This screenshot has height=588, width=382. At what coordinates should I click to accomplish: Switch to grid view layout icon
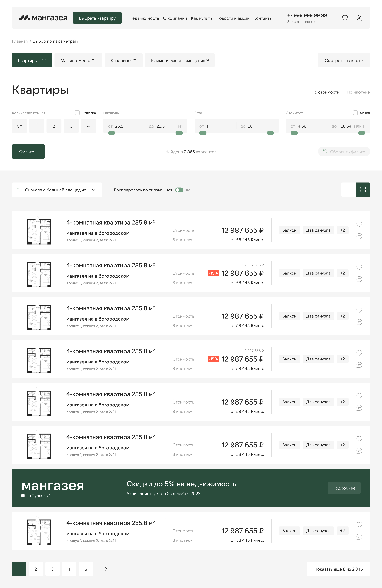tap(348, 190)
